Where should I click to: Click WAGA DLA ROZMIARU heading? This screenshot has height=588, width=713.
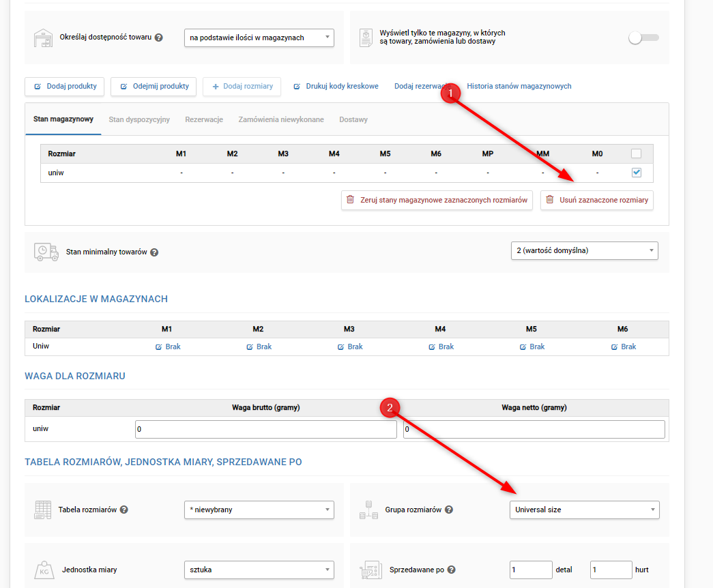75,376
